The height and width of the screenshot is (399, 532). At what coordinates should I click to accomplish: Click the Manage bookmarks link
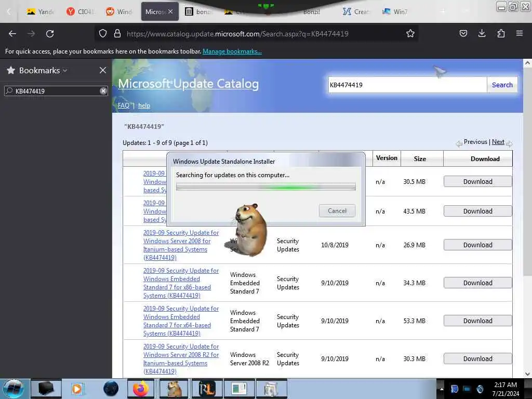click(232, 51)
